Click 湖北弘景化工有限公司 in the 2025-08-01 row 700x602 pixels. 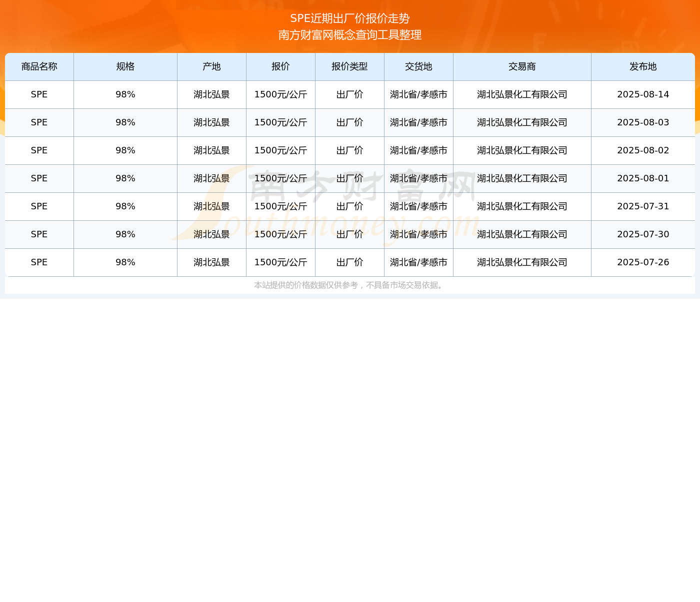(522, 178)
